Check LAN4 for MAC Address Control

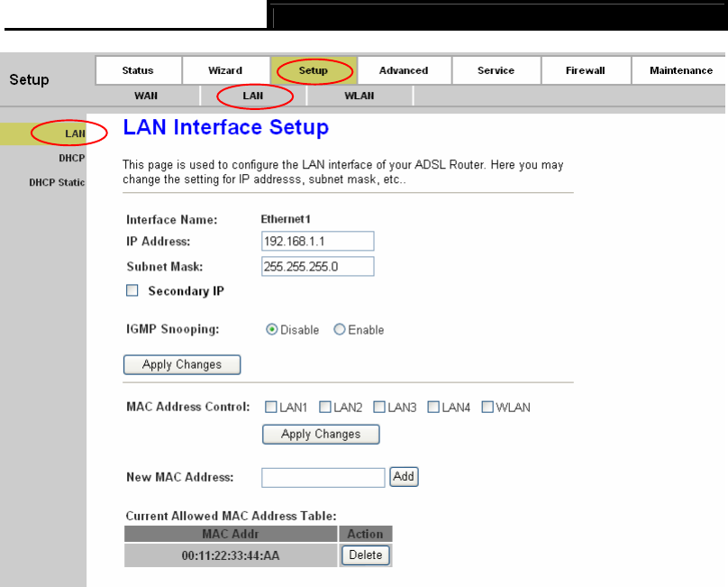pyautogui.click(x=433, y=408)
